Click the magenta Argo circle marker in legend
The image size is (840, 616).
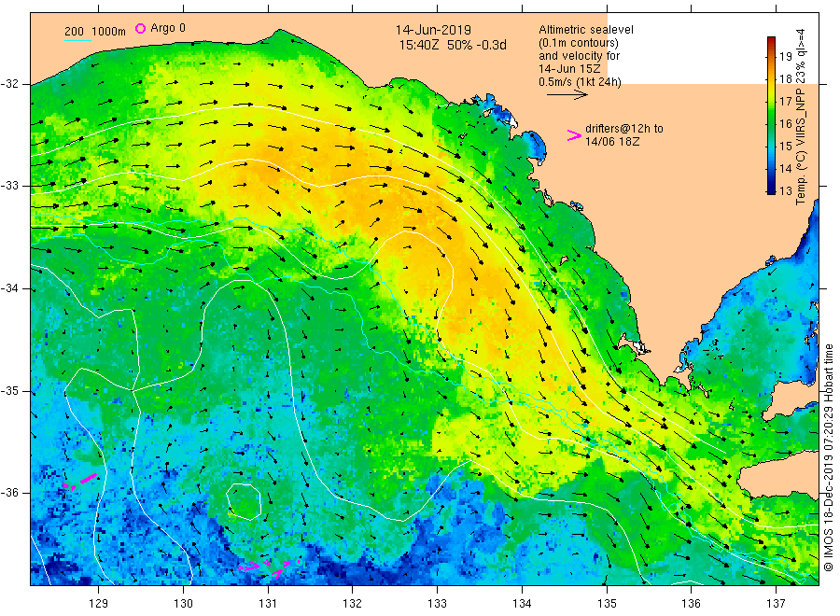point(140,28)
